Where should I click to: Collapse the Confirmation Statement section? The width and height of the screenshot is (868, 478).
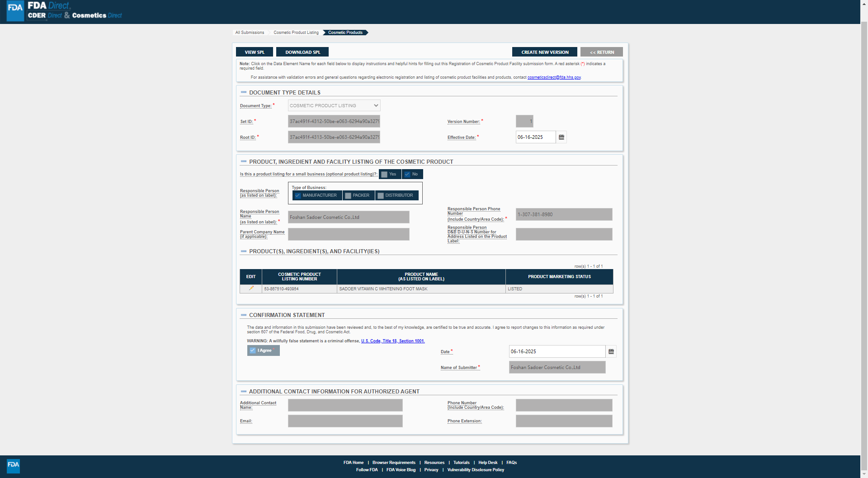tap(244, 315)
